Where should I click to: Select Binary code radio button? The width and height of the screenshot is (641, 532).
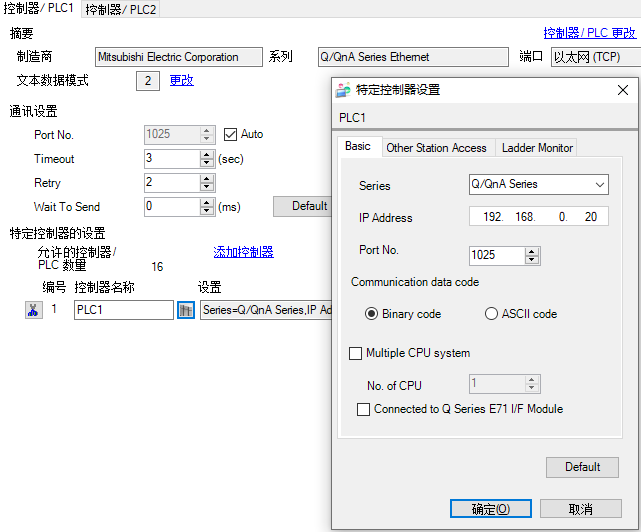pos(372,314)
